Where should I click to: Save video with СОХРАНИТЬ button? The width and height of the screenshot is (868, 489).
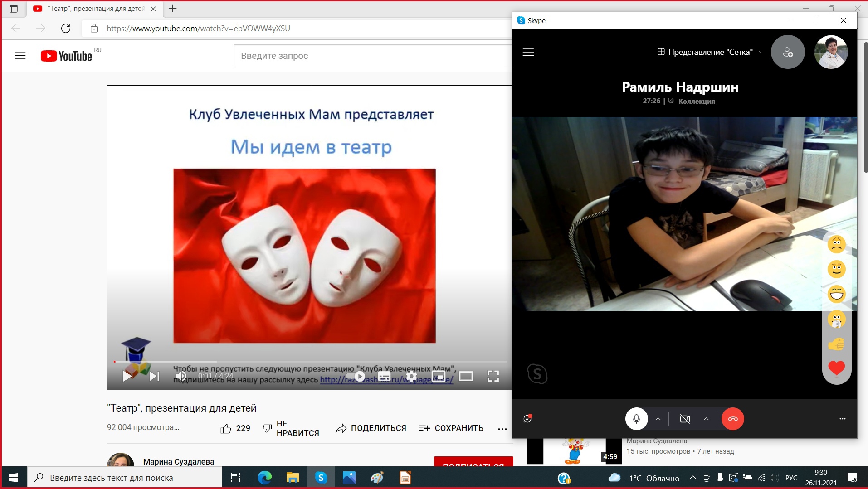pyautogui.click(x=451, y=428)
